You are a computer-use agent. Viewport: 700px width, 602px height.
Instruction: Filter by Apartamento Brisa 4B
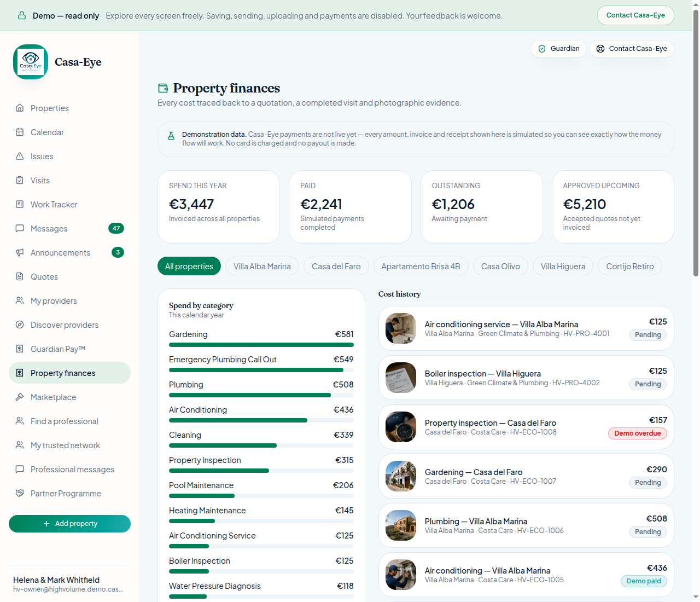click(421, 266)
